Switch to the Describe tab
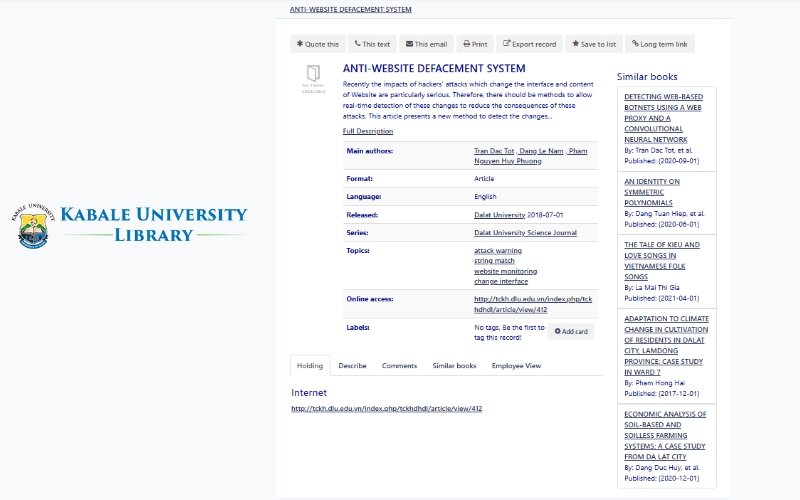The height and width of the screenshot is (500, 800). [x=352, y=366]
